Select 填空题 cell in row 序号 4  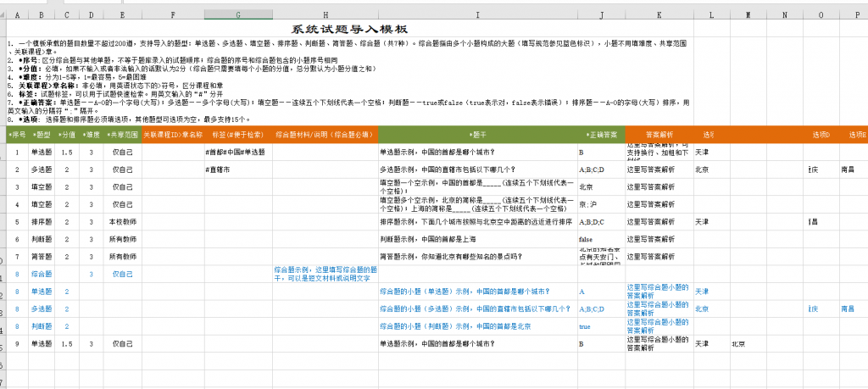(42, 204)
